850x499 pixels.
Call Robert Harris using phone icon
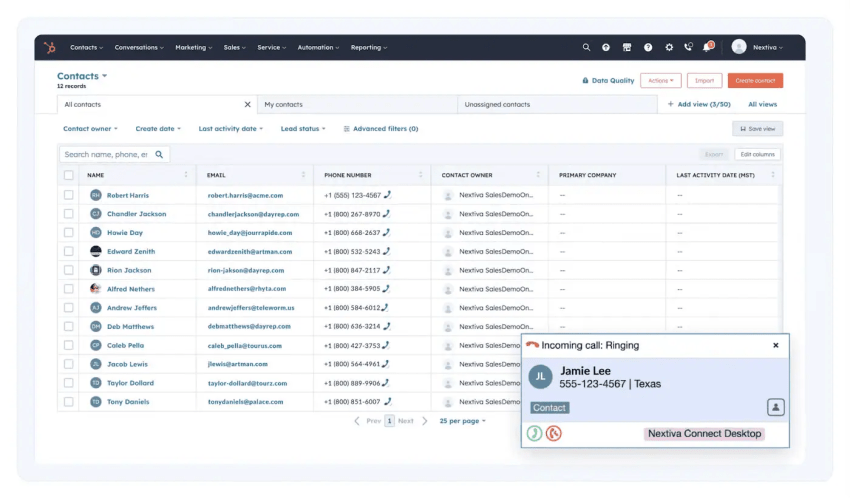[388, 195]
